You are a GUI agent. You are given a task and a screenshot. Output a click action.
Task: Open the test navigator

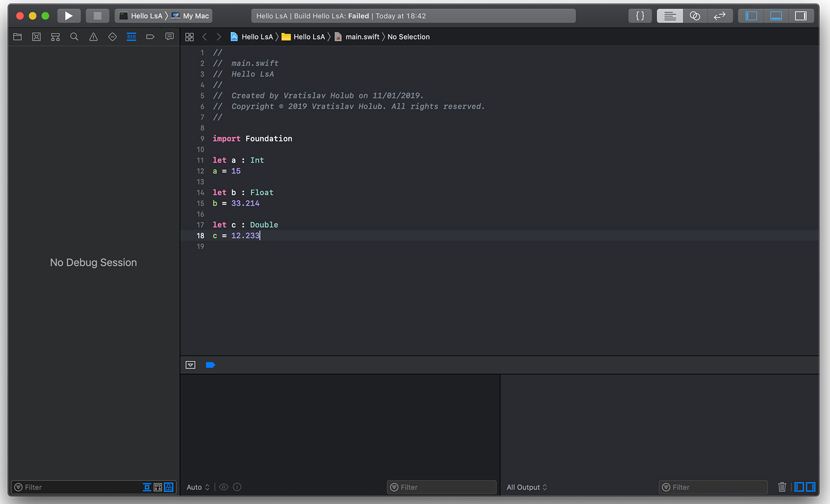[112, 37]
